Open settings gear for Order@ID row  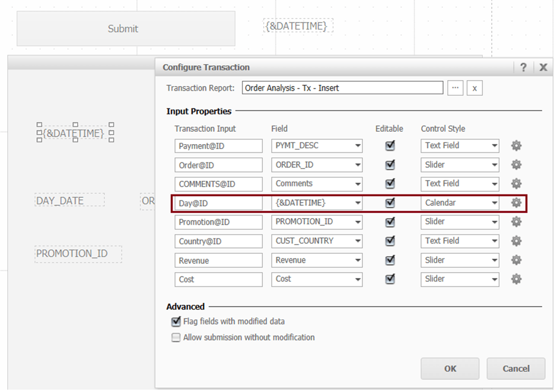click(516, 165)
